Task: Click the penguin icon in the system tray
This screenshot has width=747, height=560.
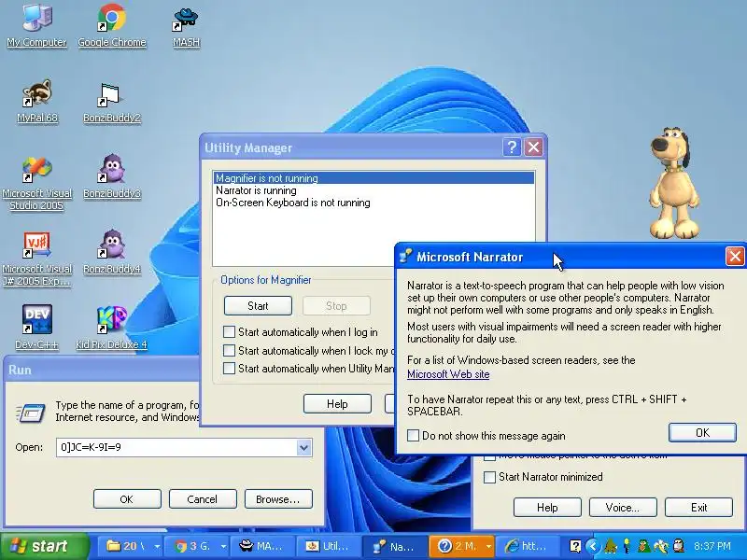Action: pyautogui.click(x=679, y=546)
